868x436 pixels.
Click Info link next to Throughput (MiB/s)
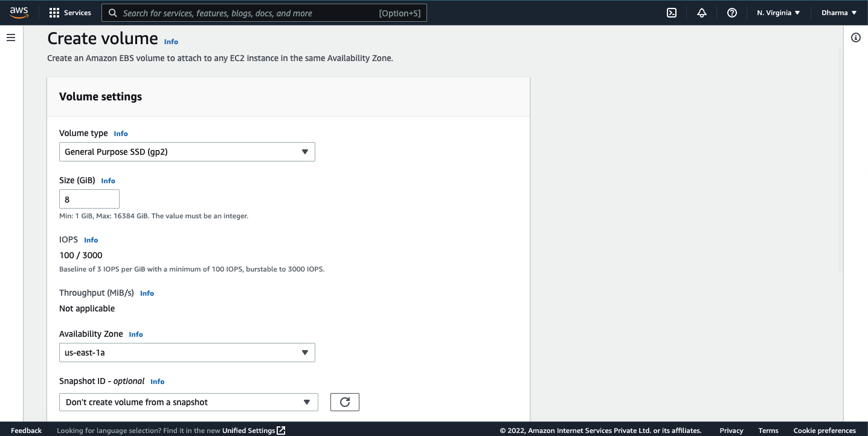point(147,293)
